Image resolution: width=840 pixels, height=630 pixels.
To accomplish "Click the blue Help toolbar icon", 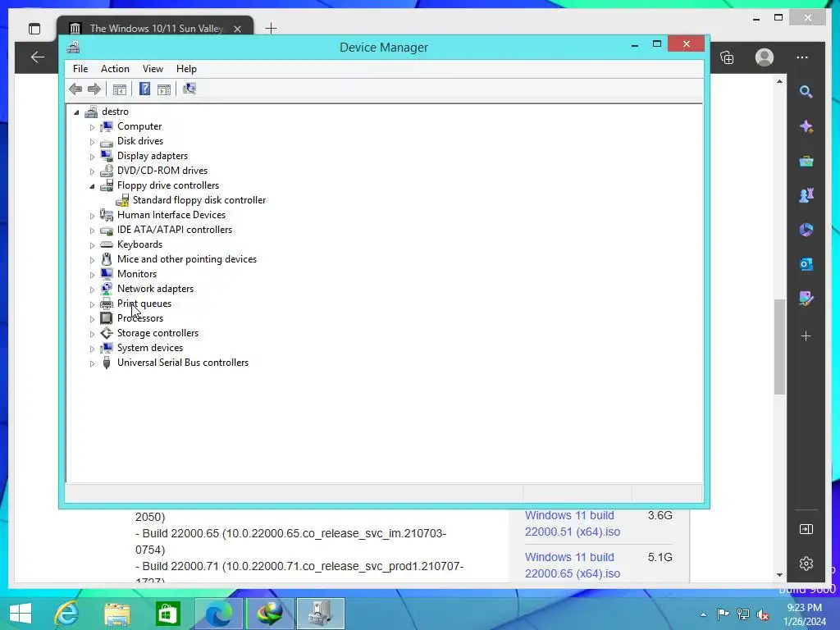I will pos(144,89).
